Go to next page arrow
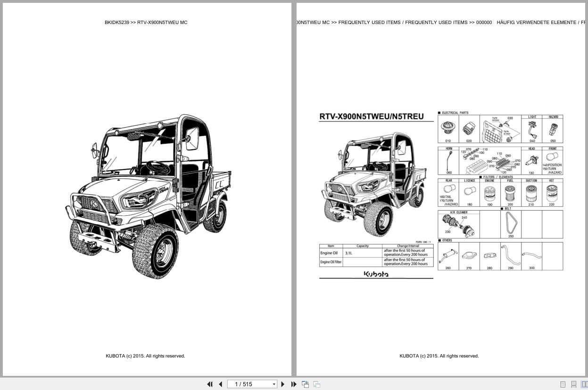588x390 pixels. [283, 384]
